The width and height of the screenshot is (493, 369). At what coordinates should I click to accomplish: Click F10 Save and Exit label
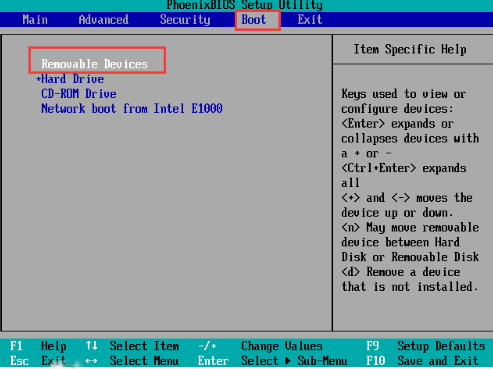click(x=422, y=361)
